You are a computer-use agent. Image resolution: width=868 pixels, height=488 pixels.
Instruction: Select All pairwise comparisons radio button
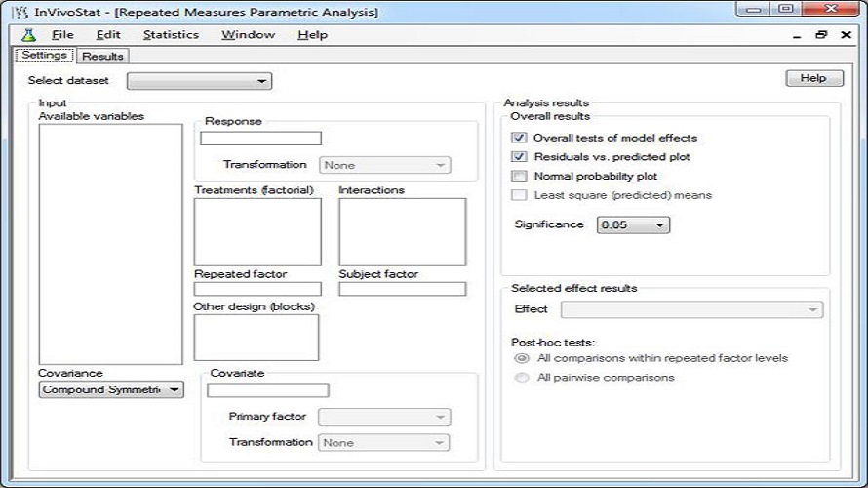[x=522, y=378]
